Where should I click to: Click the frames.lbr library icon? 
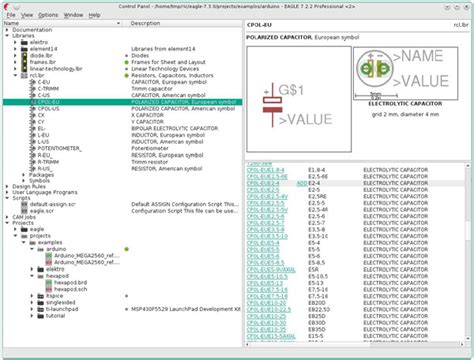pos(24,62)
